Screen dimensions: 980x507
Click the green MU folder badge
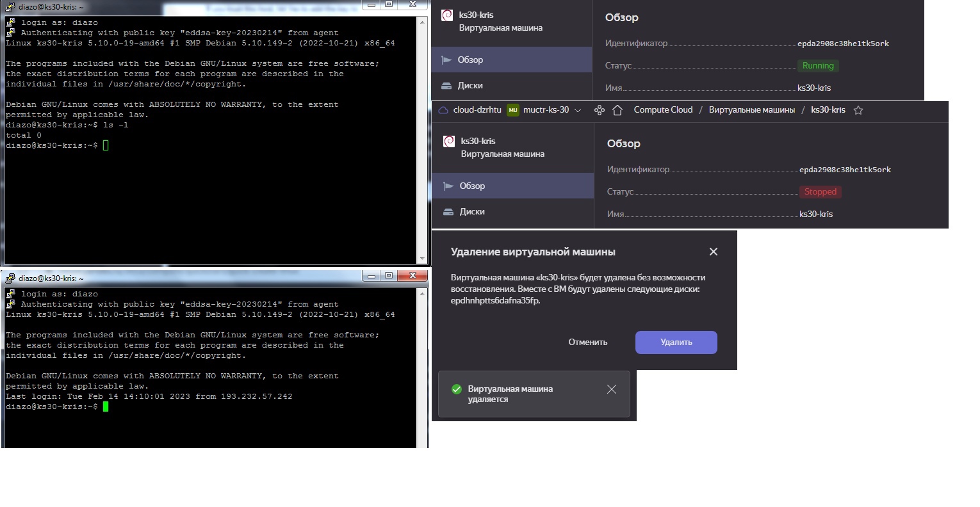[513, 110]
